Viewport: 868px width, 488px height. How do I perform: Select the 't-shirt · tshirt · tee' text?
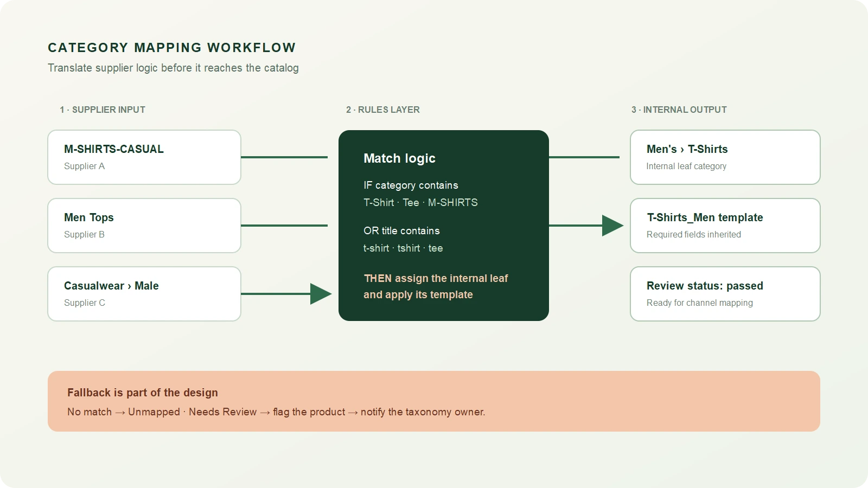pyautogui.click(x=403, y=248)
